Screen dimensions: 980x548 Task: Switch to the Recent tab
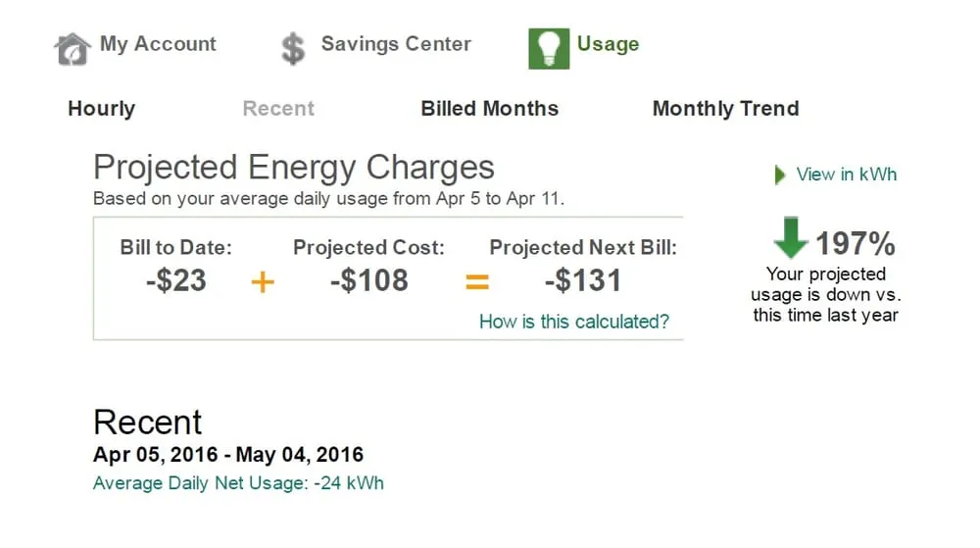[x=278, y=109]
